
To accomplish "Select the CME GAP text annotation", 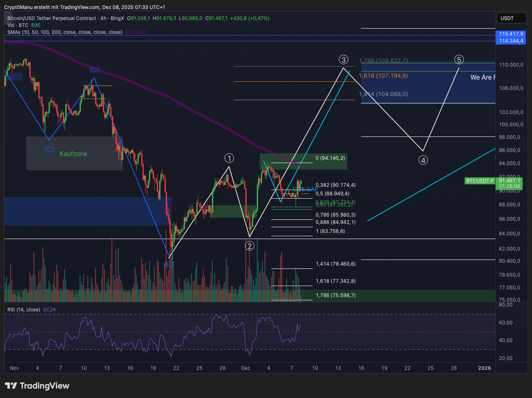I will click(x=305, y=189).
